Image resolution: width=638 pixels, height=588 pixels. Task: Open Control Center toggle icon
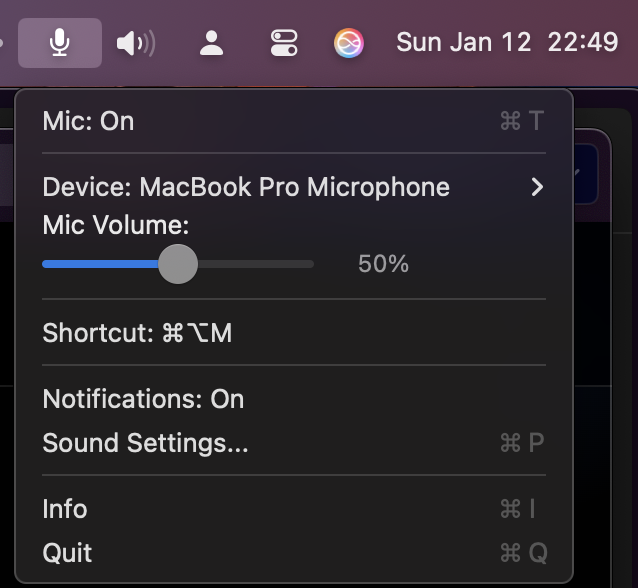284,43
